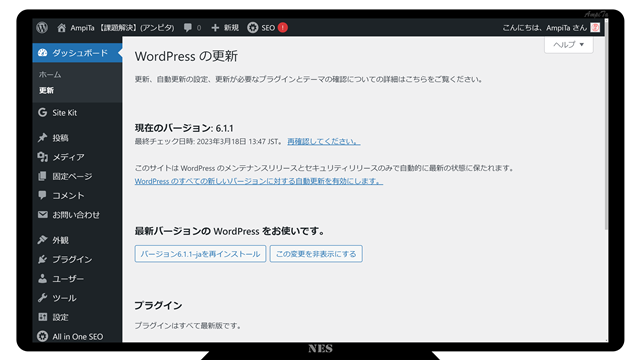This screenshot has height=360, width=640.
Task: Click the pages icon for 固定ページ
Action: [42, 176]
